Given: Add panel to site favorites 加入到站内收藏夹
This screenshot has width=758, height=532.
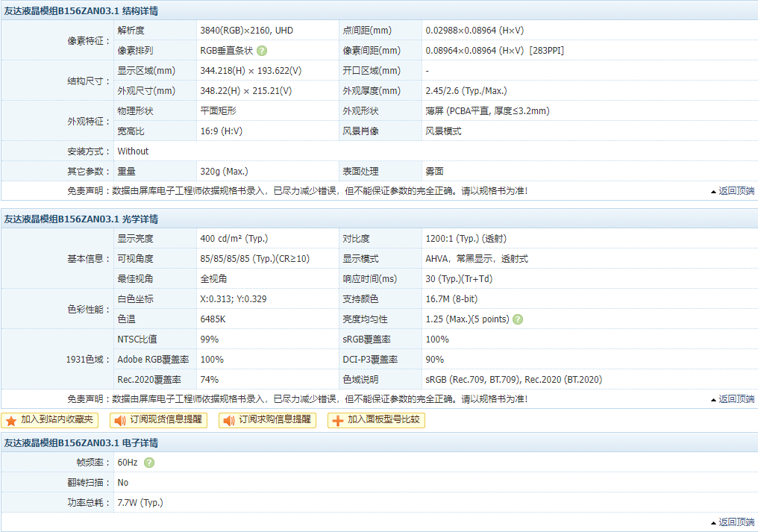Looking at the screenshot, I should click(x=50, y=420).
